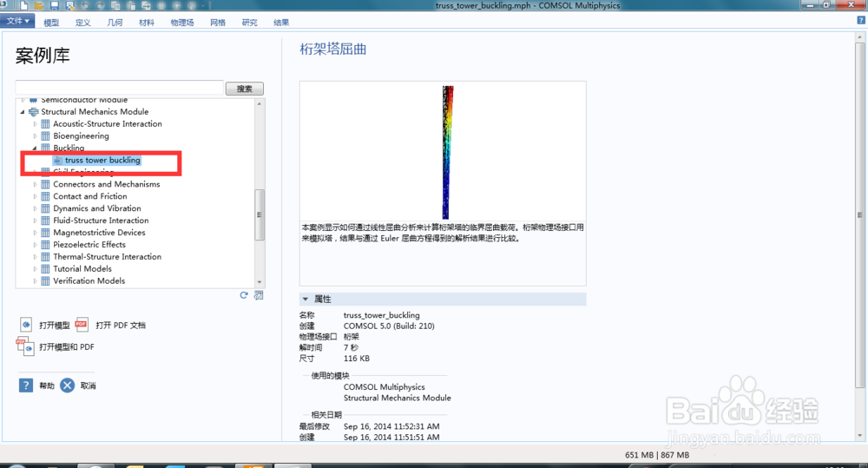
Task: Click the 搜索 search button
Action: point(245,89)
